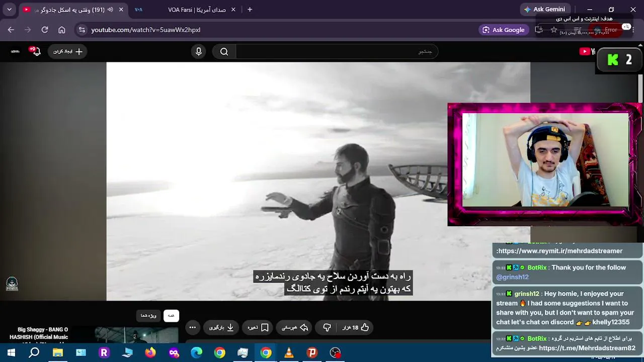The width and height of the screenshot is (644, 362).
Task: Start voice search with the microphone icon
Action: pos(199,51)
